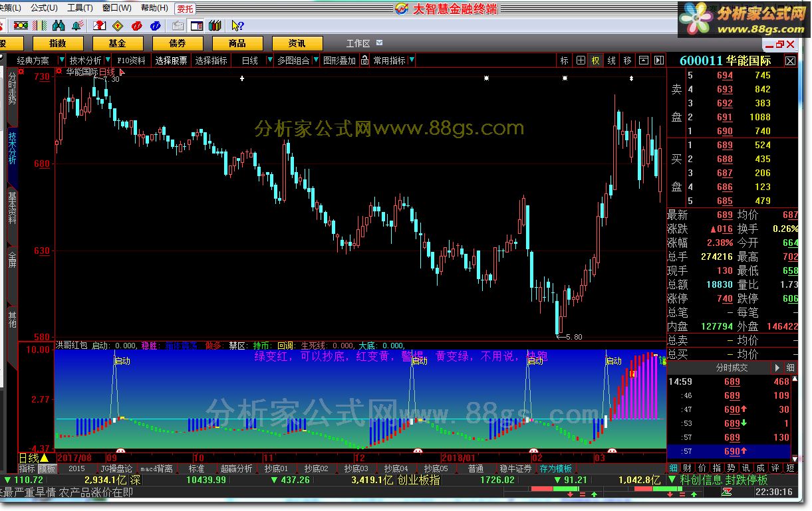Click the red flag marker after 华能国际日线
The image size is (812, 511).
coord(122,72)
